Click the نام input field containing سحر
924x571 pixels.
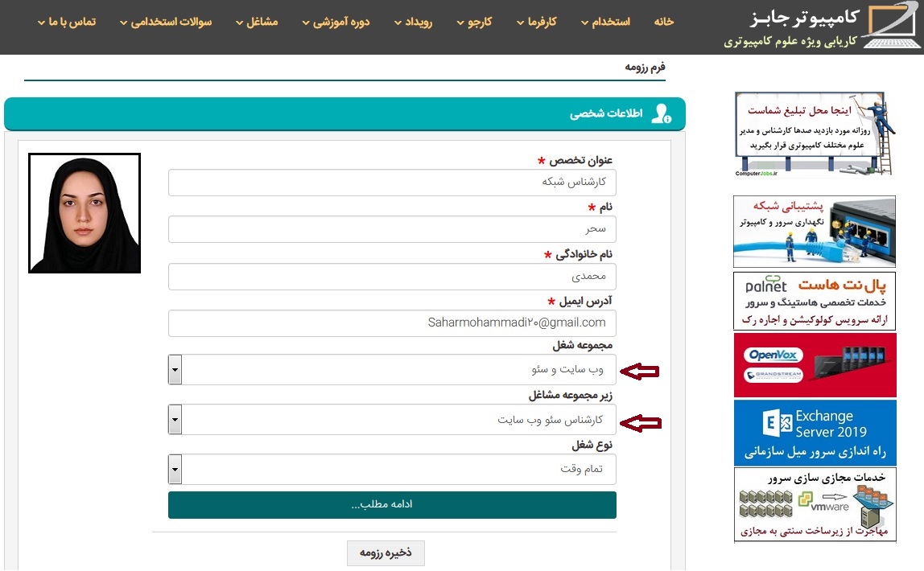click(x=392, y=229)
